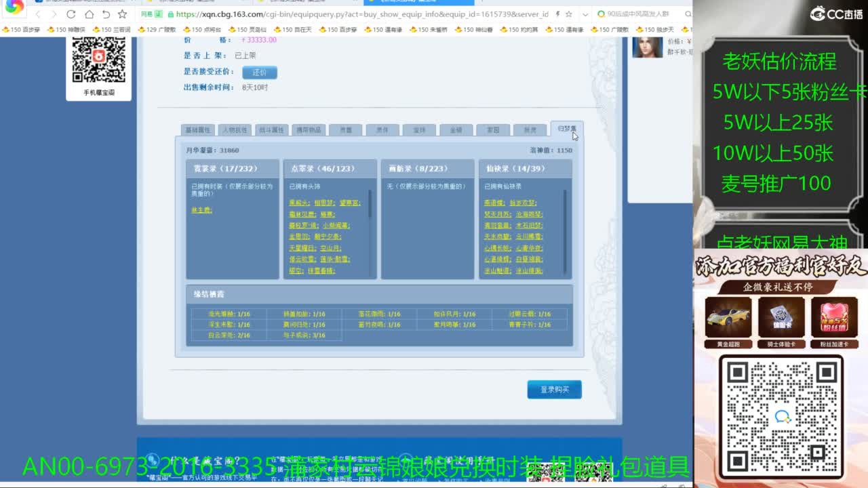
Task: Open the 战斗属性 tab
Action: pyautogui.click(x=271, y=130)
